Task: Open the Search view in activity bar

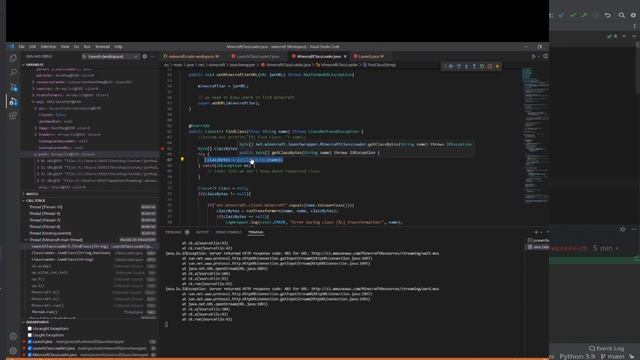Action: coord(13,73)
